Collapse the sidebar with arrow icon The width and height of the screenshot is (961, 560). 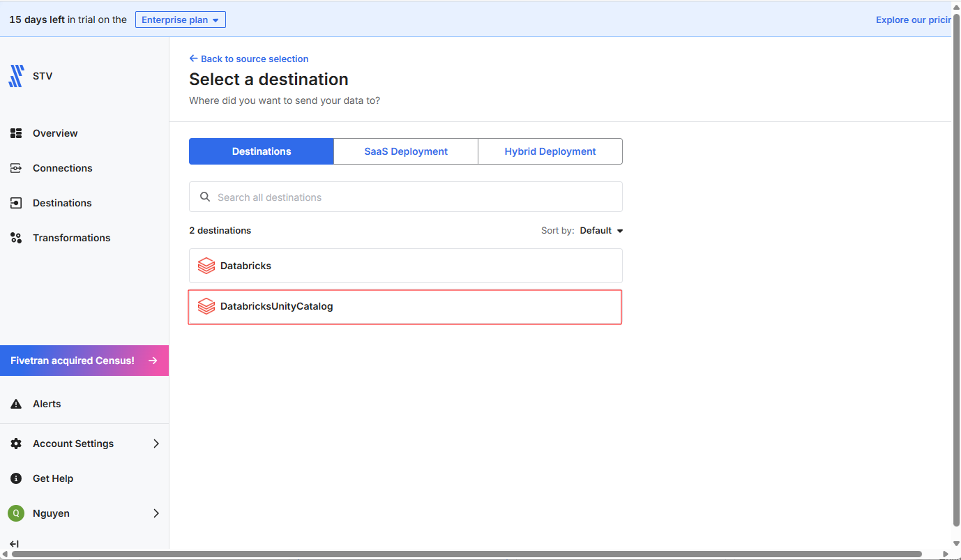click(x=15, y=544)
